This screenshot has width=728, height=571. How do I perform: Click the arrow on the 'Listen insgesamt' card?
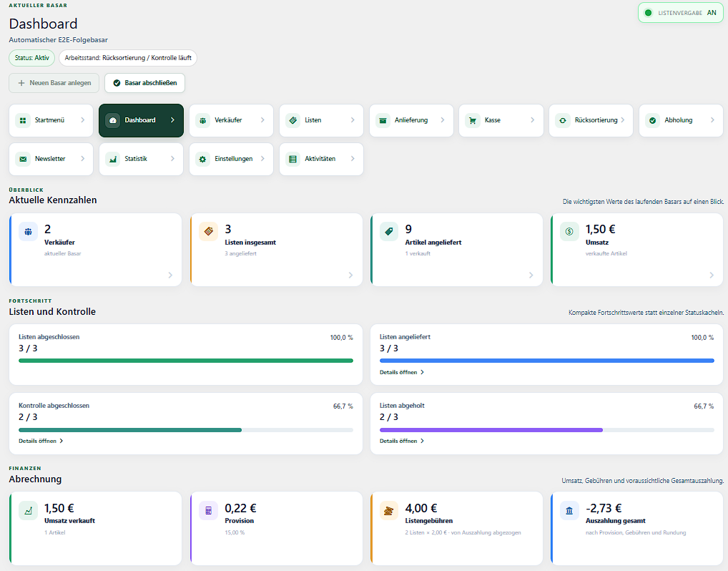(x=350, y=275)
